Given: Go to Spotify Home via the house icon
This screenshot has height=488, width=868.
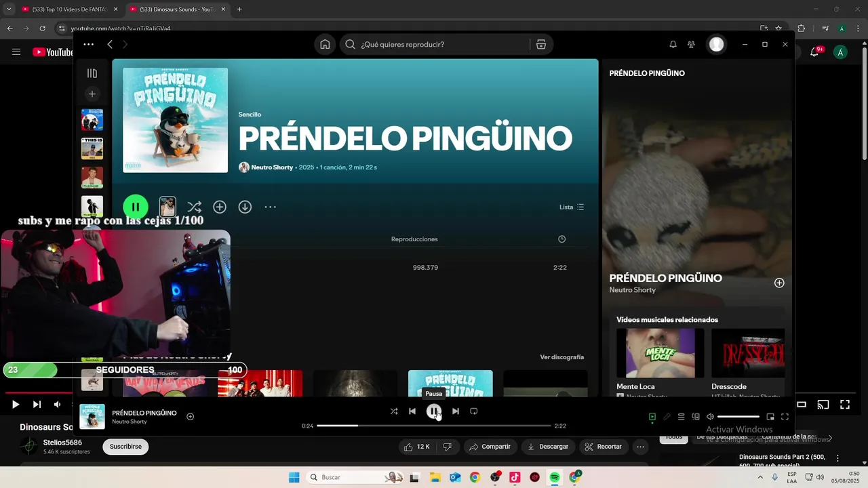Looking at the screenshot, I should 325,44.
